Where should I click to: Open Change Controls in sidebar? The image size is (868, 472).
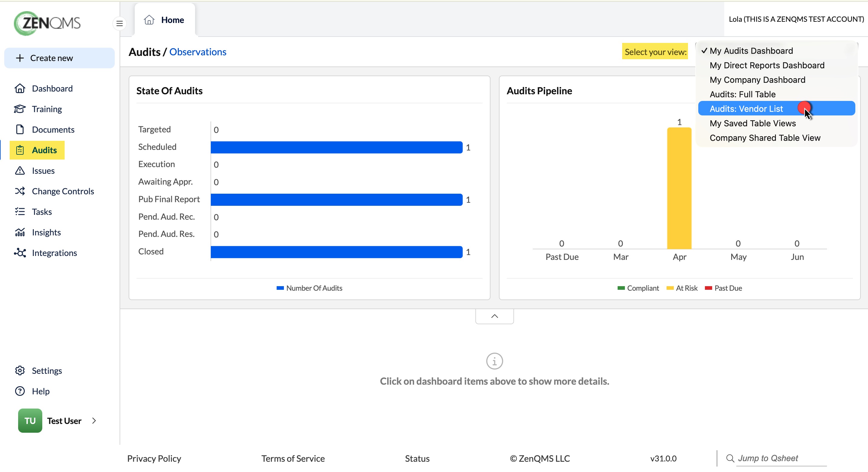(63, 191)
